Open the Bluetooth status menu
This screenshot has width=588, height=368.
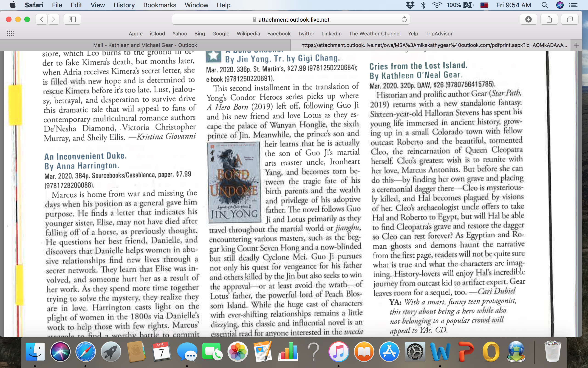(x=423, y=5)
